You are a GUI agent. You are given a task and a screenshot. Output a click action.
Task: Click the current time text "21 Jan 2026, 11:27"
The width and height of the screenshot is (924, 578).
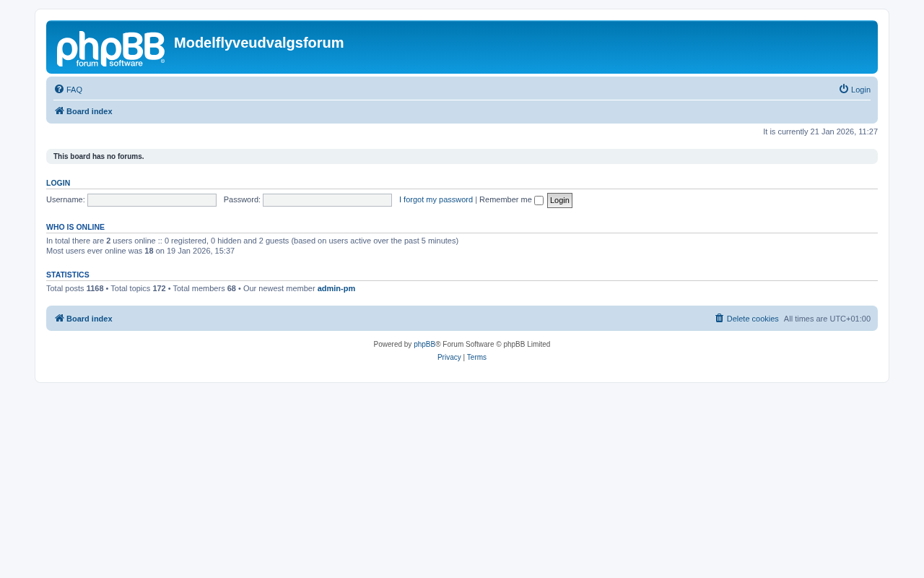tap(844, 131)
